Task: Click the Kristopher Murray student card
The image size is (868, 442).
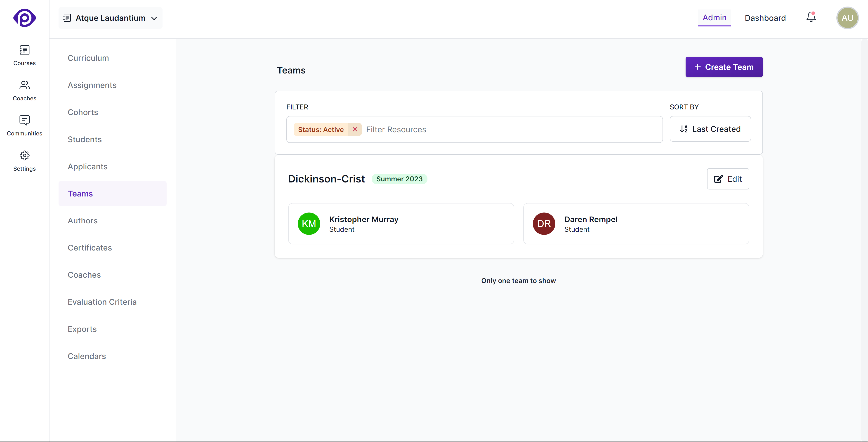Action: pos(401,224)
